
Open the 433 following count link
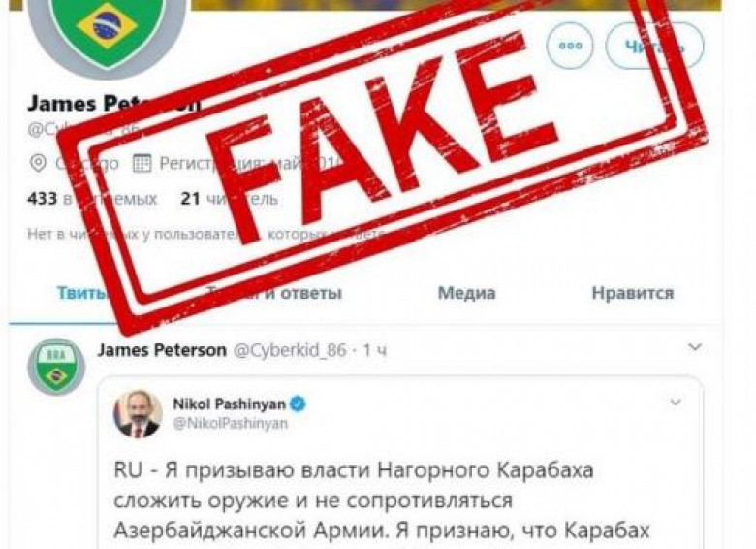(x=92, y=198)
